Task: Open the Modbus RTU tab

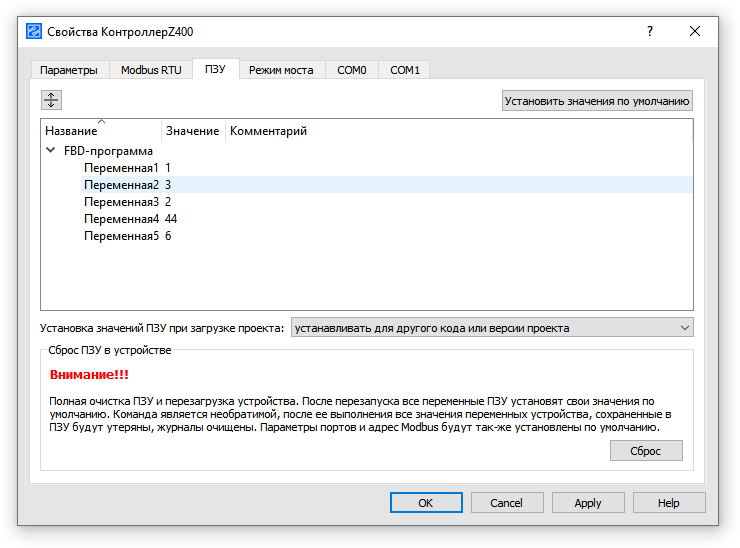Action: pyautogui.click(x=151, y=70)
